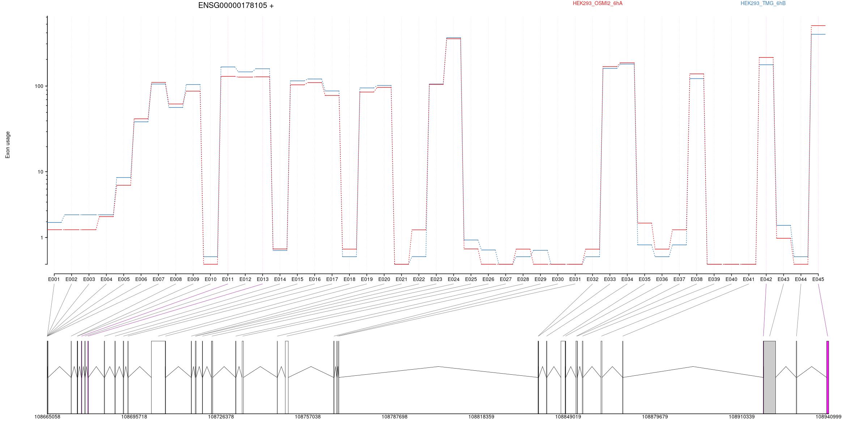
Task: Click exon label E043
Action: (783, 279)
